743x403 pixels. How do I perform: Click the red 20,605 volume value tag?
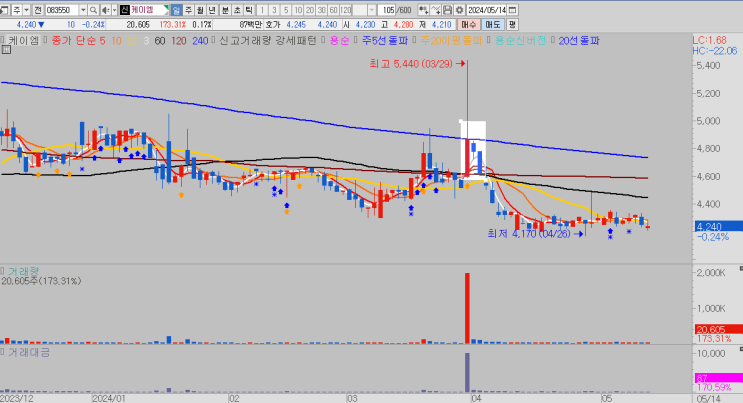(x=718, y=329)
